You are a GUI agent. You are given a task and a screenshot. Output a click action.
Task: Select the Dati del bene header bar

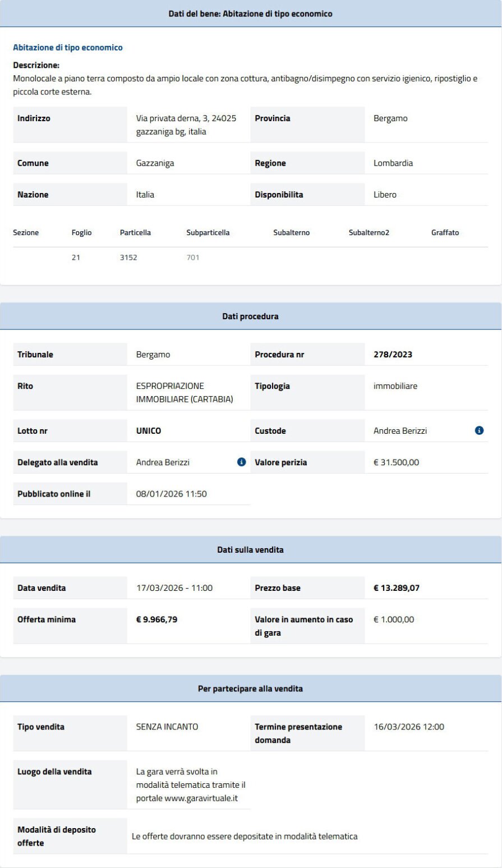(x=251, y=12)
